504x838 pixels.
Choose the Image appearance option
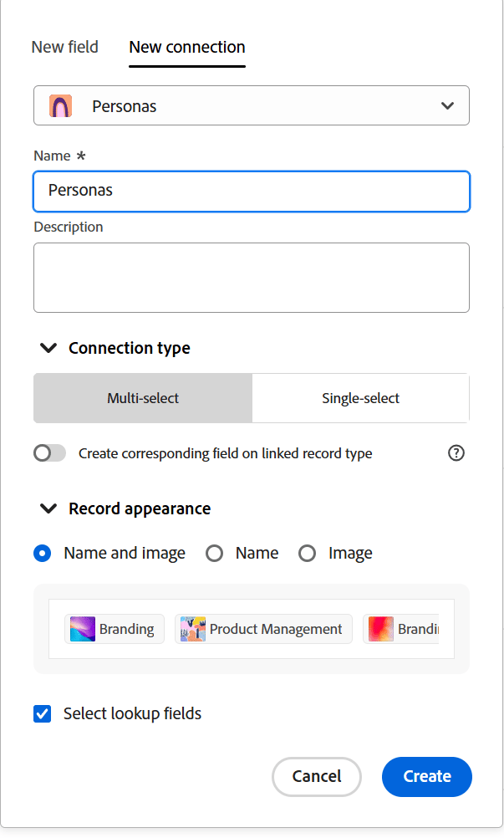308,553
